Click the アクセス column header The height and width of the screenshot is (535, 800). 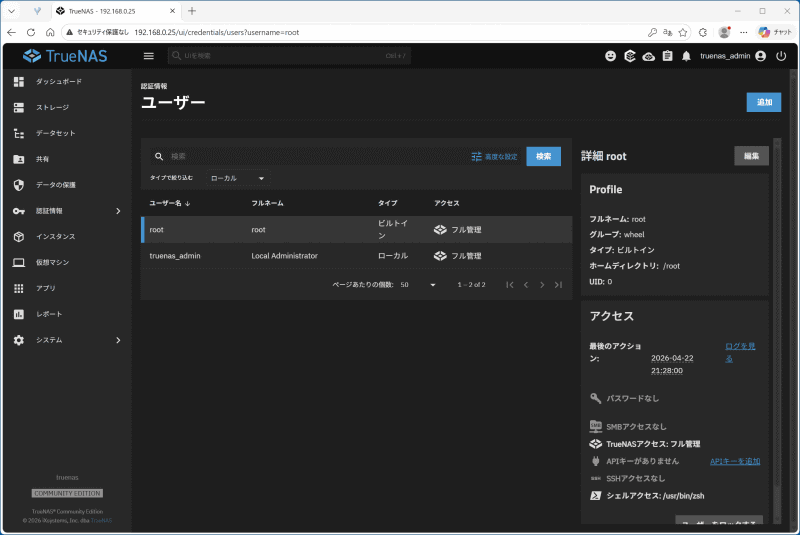pos(446,203)
